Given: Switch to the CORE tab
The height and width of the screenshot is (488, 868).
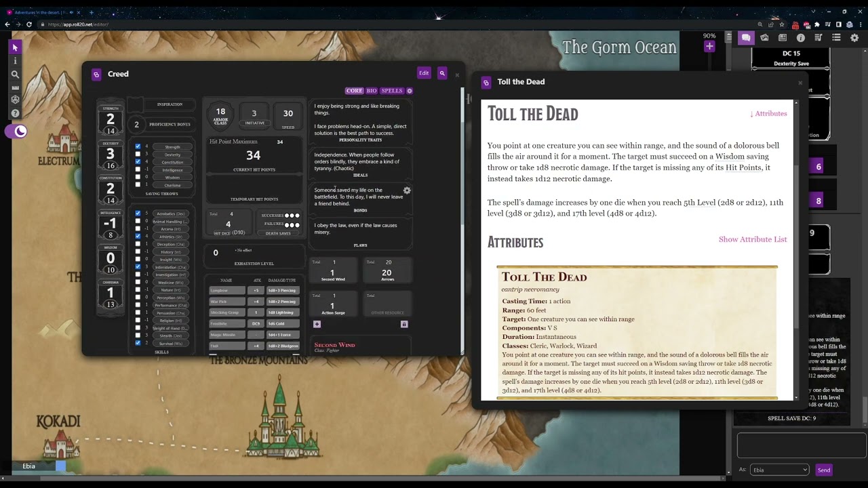Looking at the screenshot, I should pyautogui.click(x=355, y=91).
